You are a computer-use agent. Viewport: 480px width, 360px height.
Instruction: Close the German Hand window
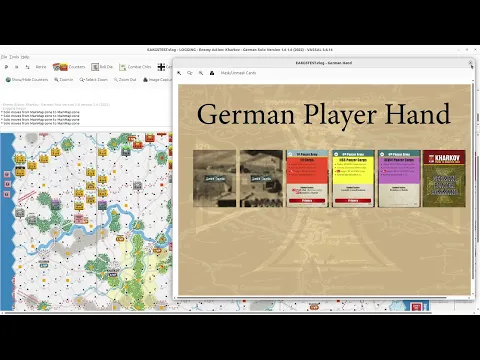tap(470, 63)
